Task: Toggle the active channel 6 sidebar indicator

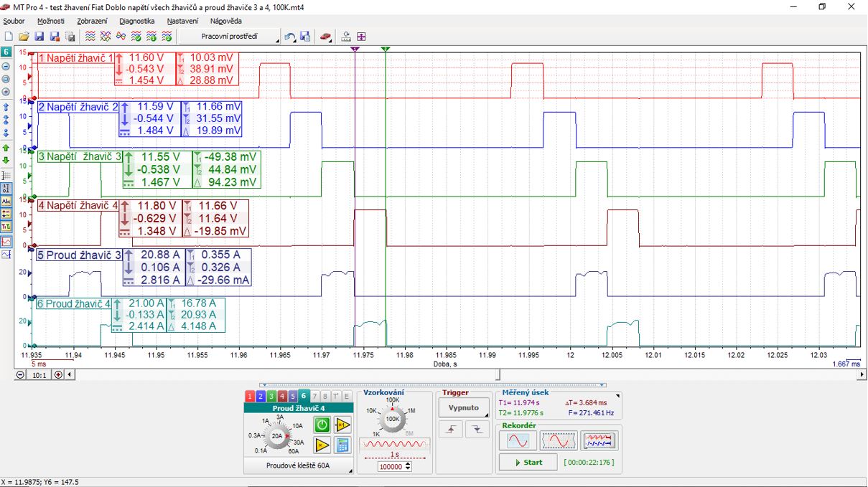Action: [6, 52]
